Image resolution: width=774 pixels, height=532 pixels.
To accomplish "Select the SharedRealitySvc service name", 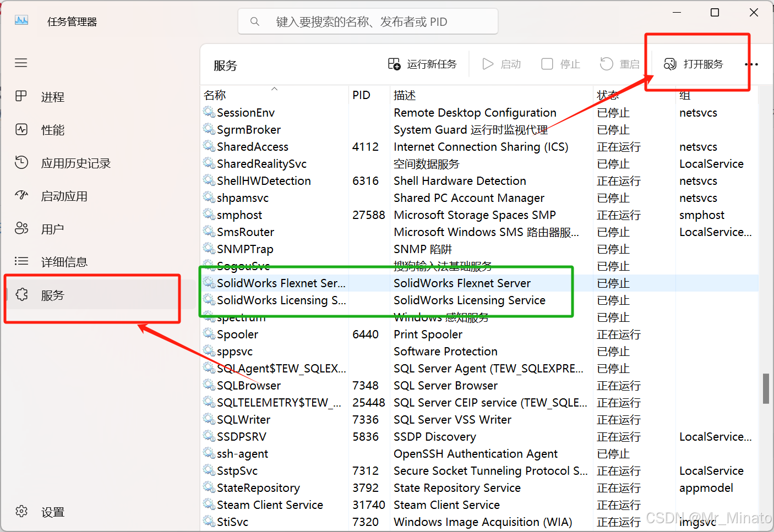I will click(x=261, y=163).
